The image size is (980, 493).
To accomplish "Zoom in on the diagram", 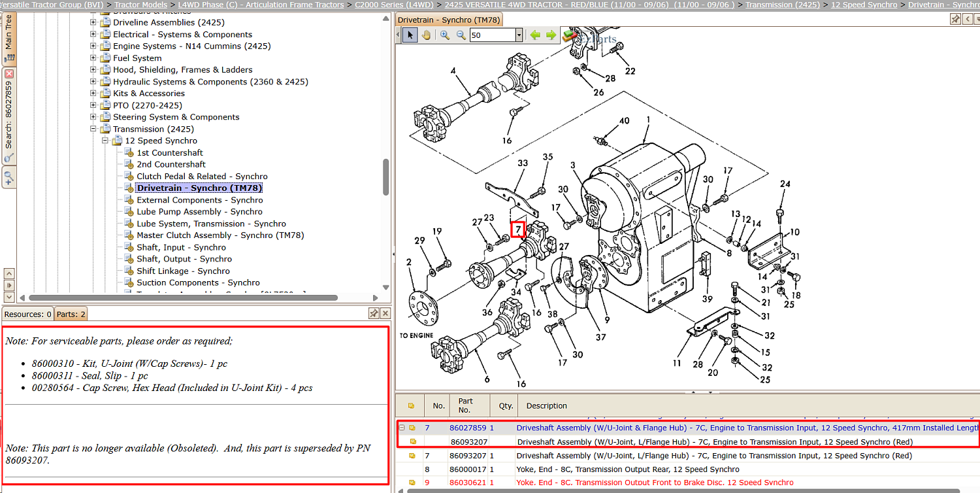I will coord(445,35).
